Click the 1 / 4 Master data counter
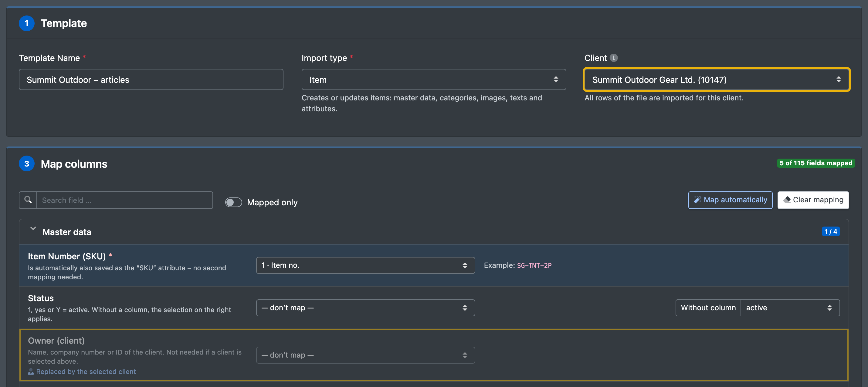The image size is (868, 387). (x=831, y=232)
